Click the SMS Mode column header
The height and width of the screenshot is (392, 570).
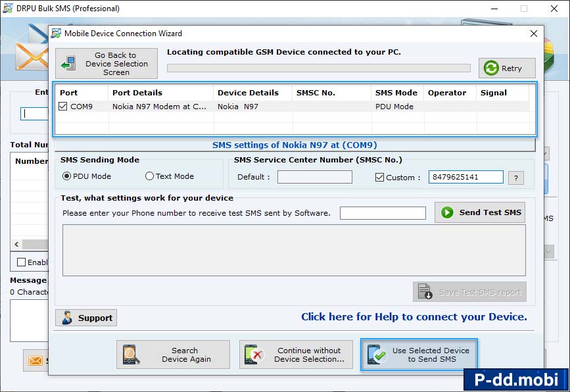pos(396,93)
